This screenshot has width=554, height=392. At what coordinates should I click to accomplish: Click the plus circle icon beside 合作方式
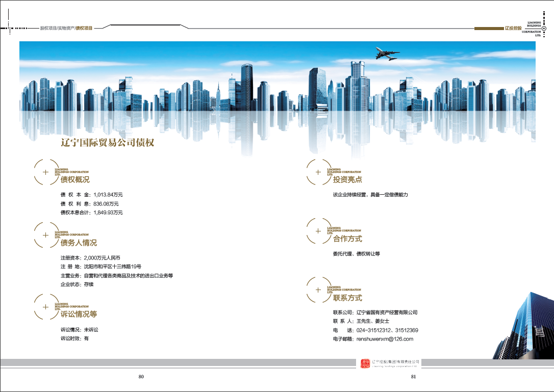pyautogui.click(x=318, y=231)
